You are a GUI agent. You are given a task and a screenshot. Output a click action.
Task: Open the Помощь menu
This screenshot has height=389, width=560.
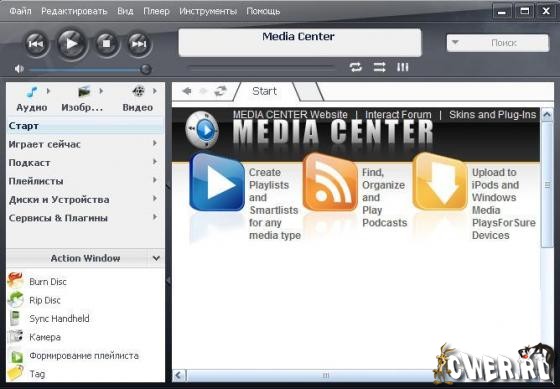263,11
